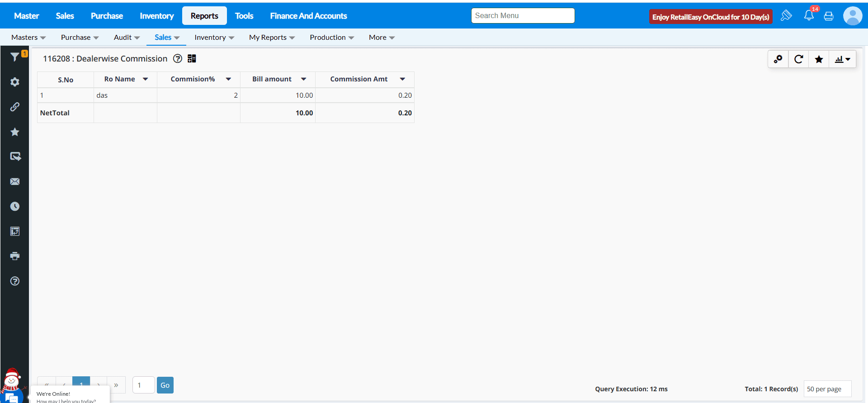Viewport: 868px width, 403px height.
Task: Click Enjoy RetailEasy OnCloud trial banner
Action: [711, 17]
